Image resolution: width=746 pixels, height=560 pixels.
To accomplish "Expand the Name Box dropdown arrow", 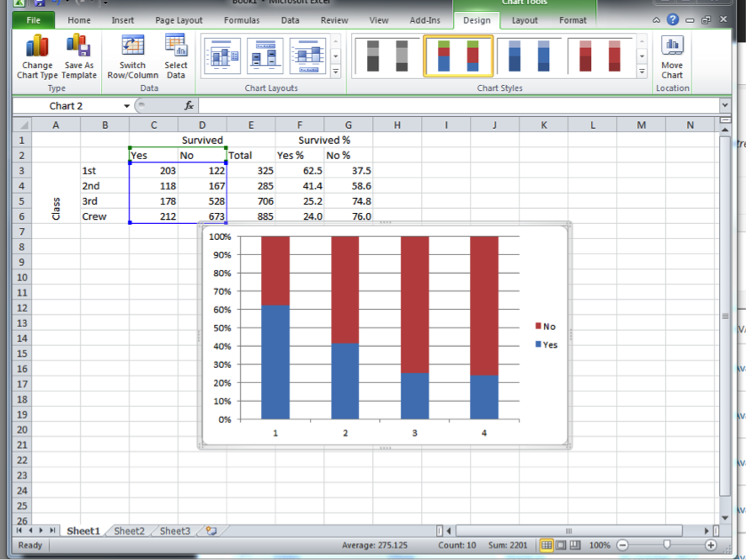I will pos(127,106).
